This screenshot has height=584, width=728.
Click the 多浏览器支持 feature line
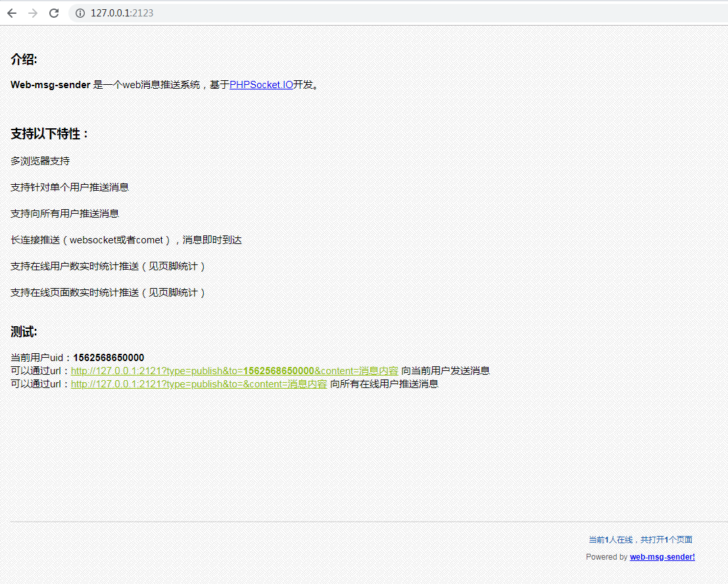(x=40, y=160)
